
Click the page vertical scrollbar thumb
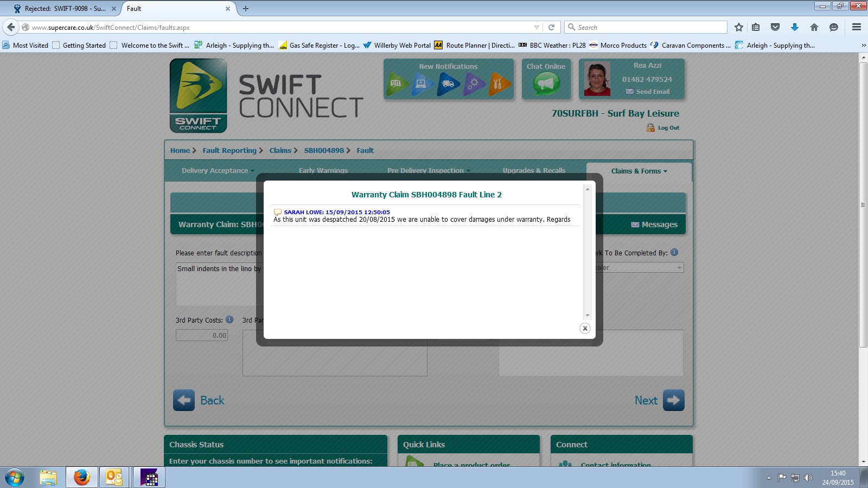[x=864, y=205]
